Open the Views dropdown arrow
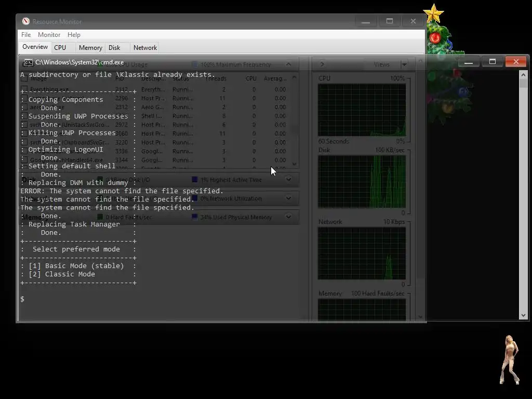The height and width of the screenshot is (399, 532). coord(404,64)
